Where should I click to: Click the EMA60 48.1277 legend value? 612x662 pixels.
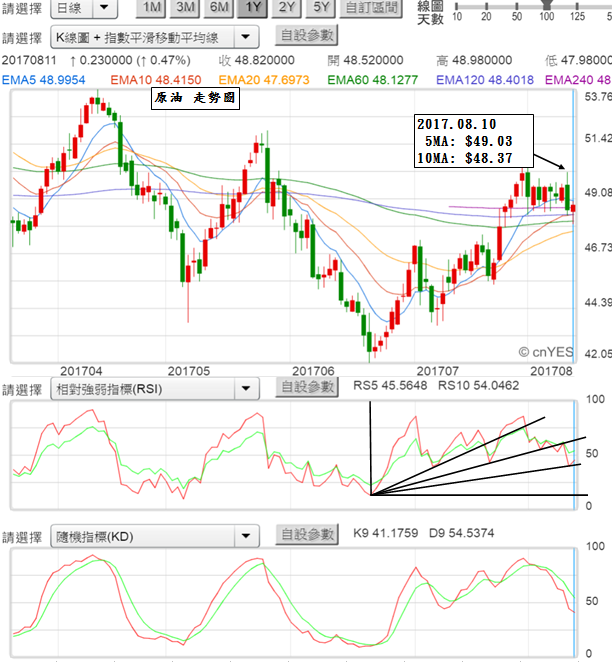point(373,80)
